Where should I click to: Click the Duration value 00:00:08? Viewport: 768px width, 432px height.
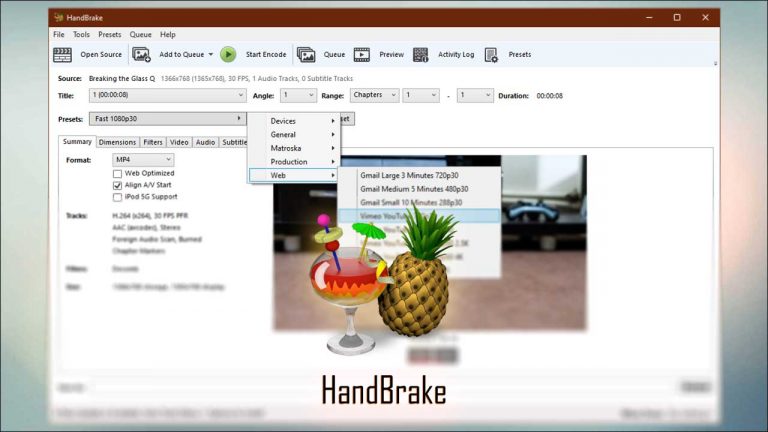click(x=550, y=96)
